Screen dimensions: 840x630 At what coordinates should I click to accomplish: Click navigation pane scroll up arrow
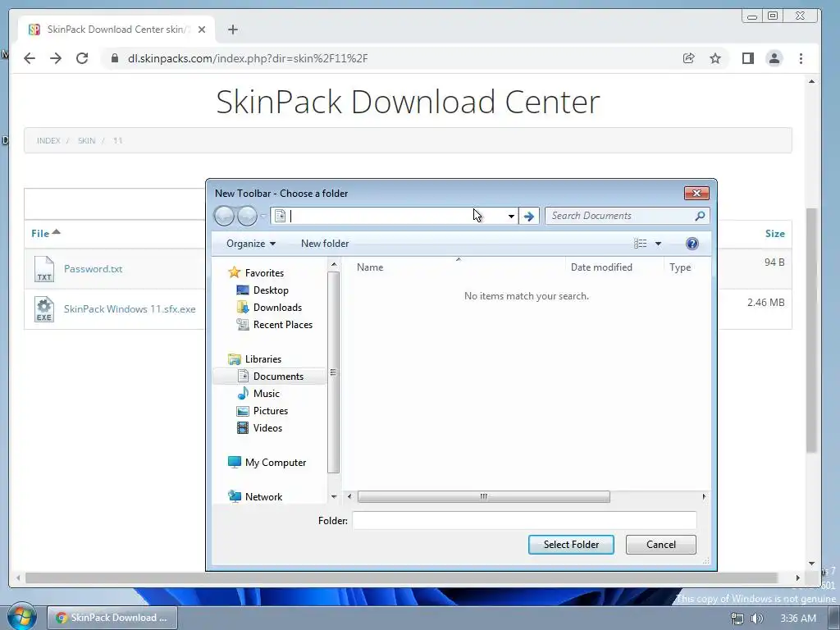click(334, 265)
